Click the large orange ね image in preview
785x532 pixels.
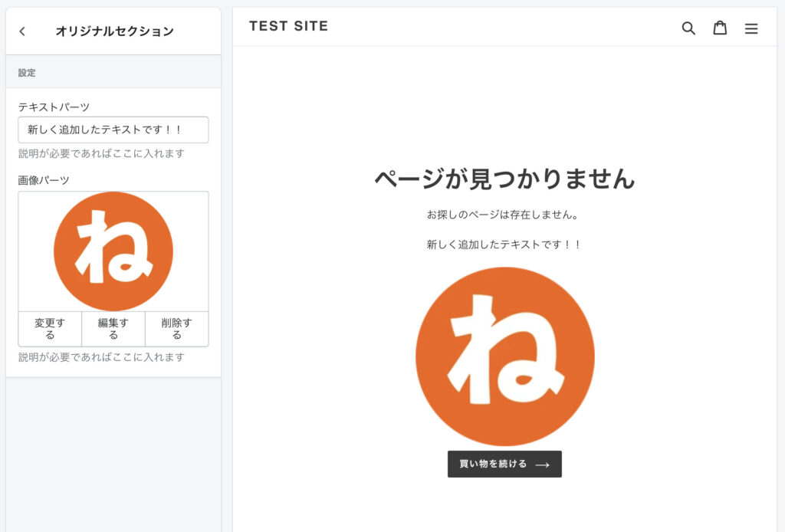click(504, 356)
